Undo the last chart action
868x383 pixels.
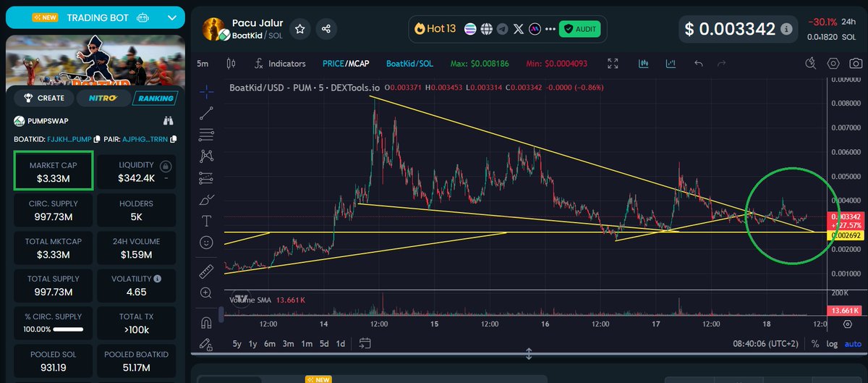[699, 64]
